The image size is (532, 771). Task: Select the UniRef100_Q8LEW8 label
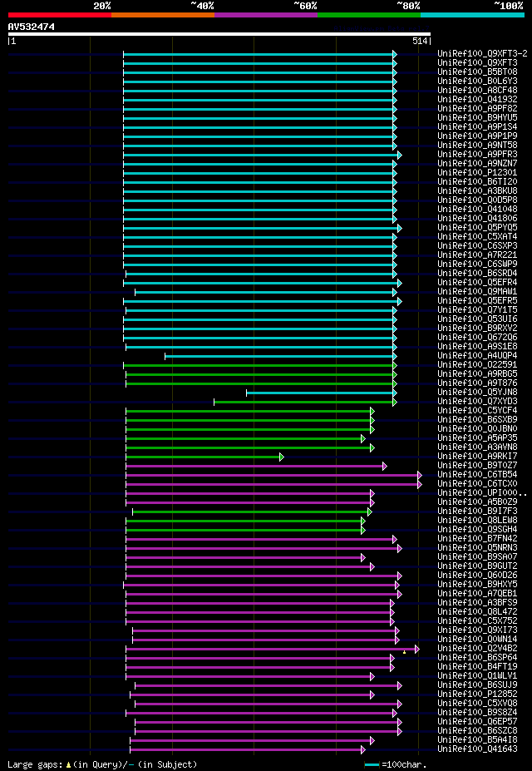pyautogui.click(x=477, y=521)
